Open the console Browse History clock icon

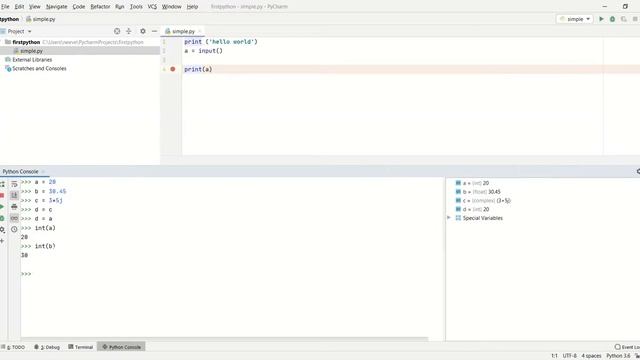tap(14, 229)
